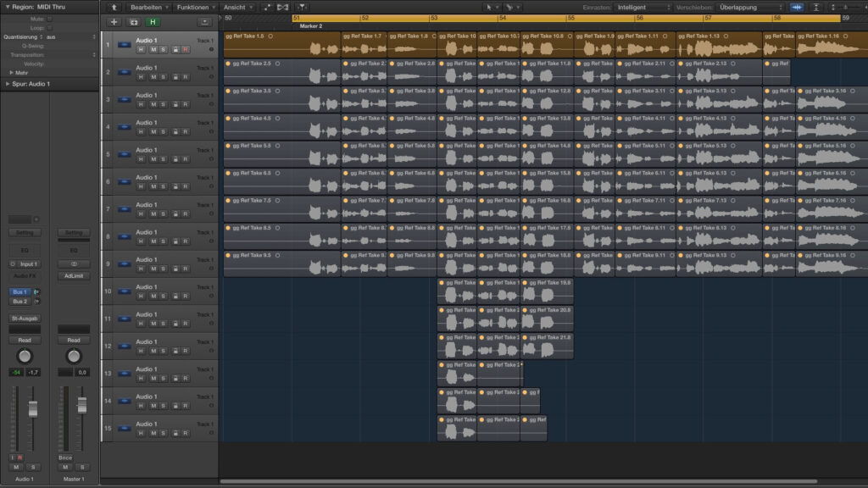Open the Funktionen menu

[x=196, y=7]
